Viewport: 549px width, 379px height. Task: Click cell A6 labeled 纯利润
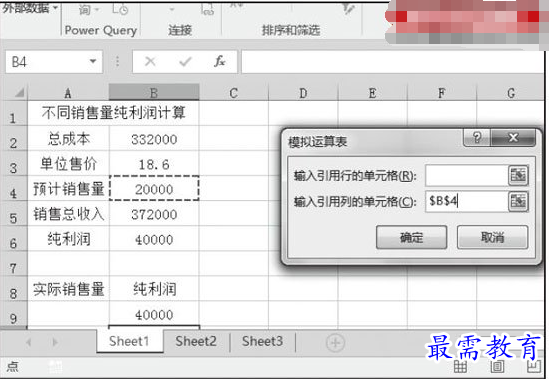tap(69, 239)
